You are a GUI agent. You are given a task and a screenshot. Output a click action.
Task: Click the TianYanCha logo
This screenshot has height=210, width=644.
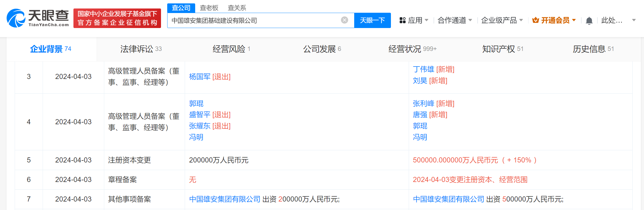tap(38, 18)
